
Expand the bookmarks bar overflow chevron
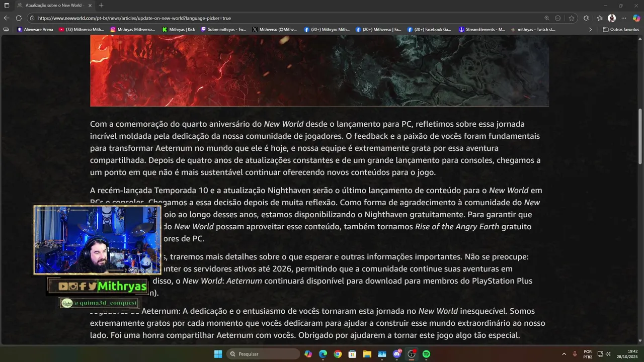point(591,30)
